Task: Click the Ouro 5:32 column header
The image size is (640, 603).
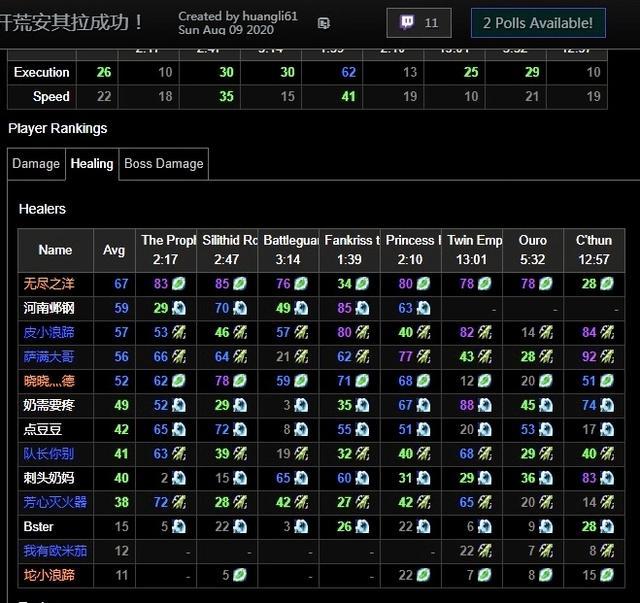Action: (533, 250)
